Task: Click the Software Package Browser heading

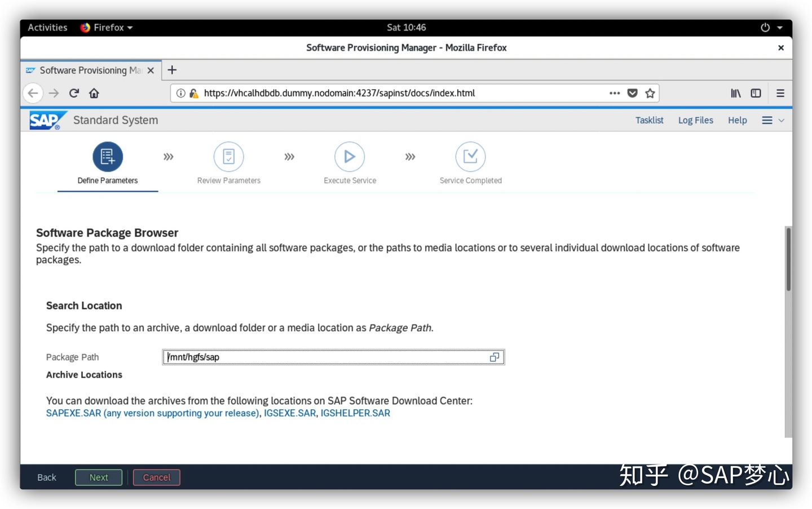Action: [x=107, y=233]
